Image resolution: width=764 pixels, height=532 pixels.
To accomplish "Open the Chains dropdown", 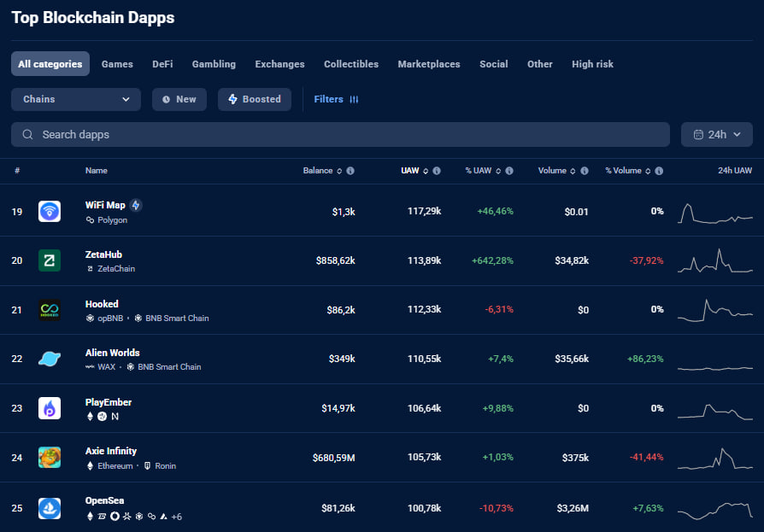I will (x=76, y=99).
